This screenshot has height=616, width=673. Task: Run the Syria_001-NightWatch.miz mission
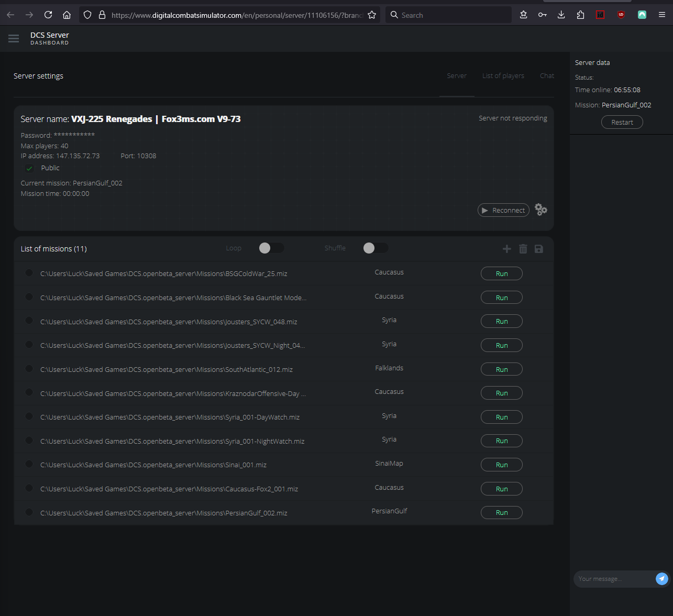pos(502,441)
